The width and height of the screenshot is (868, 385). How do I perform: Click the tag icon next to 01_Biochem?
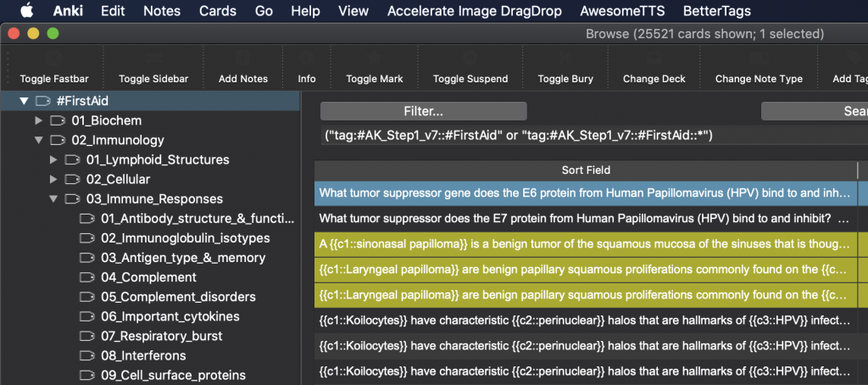click(x=58, y=120)
